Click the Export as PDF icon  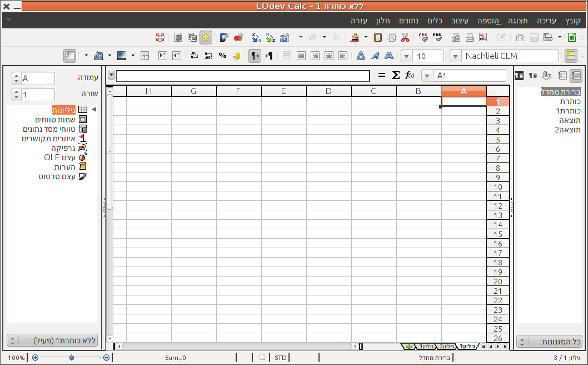pos(483,38)
